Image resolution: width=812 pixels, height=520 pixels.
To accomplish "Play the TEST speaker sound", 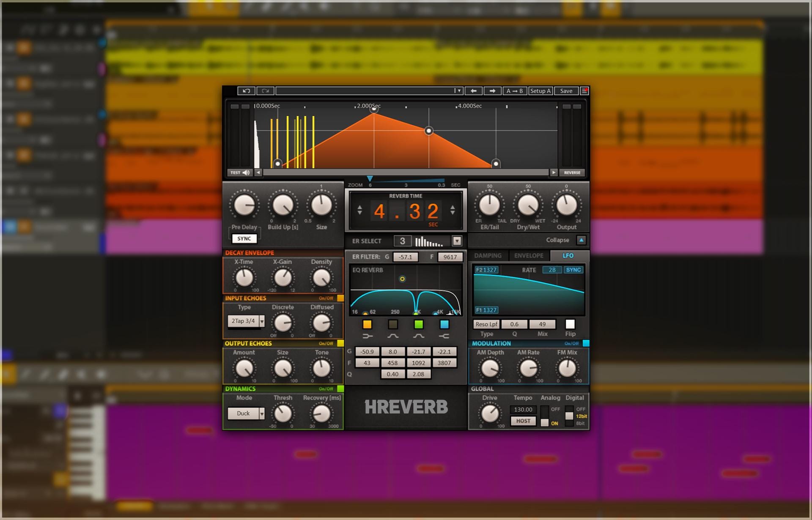I will click(240, 172).
